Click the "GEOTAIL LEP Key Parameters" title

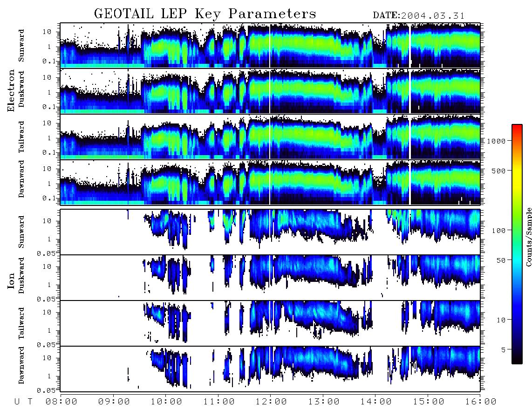[x=205, y=14]
